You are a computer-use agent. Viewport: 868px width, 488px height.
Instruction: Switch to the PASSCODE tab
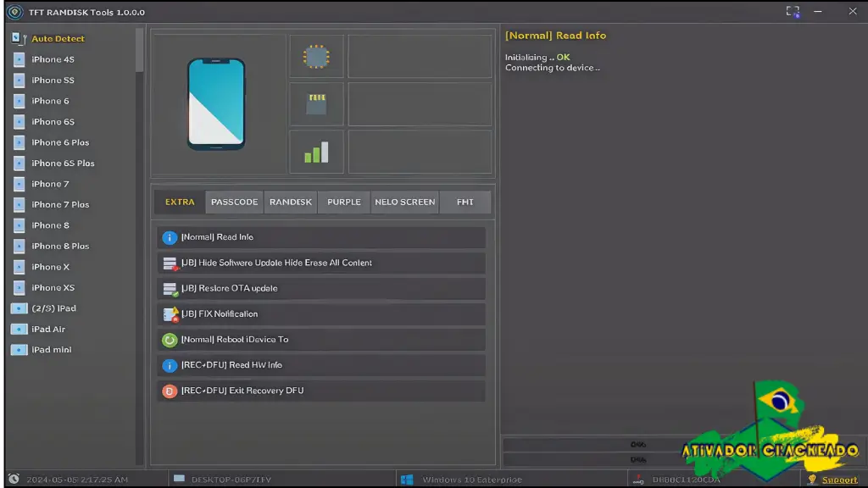[x=234, y=202]
